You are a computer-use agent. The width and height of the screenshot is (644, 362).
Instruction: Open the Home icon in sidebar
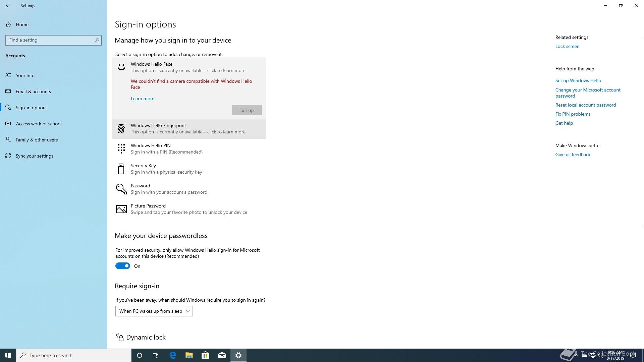coord(8,24)
